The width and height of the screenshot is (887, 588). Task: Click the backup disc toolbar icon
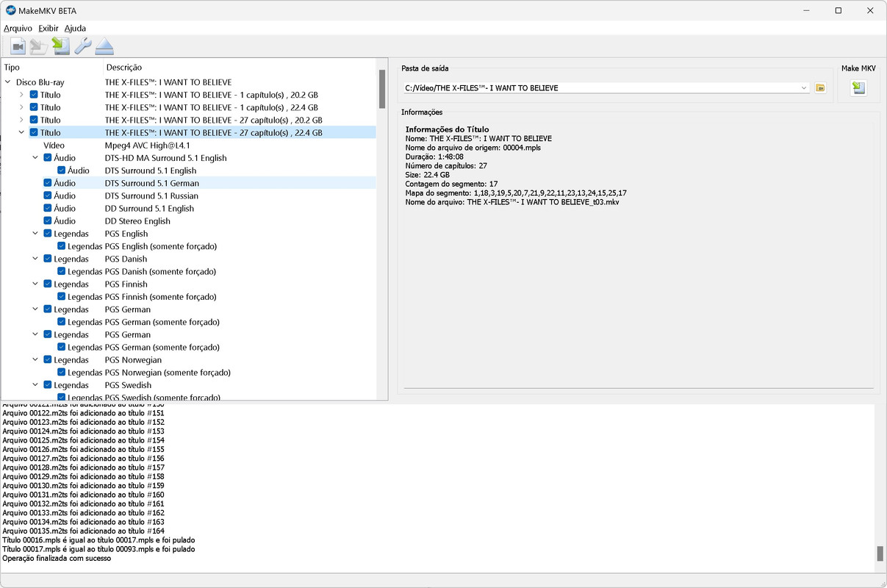click(x=39, y=47)
